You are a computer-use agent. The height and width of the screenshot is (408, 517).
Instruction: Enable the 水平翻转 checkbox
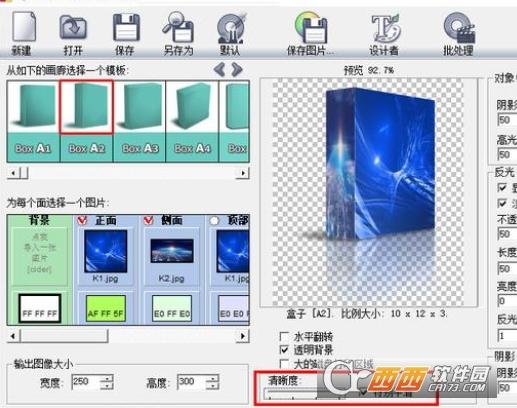pyautogui.click(x=284, y=336)
